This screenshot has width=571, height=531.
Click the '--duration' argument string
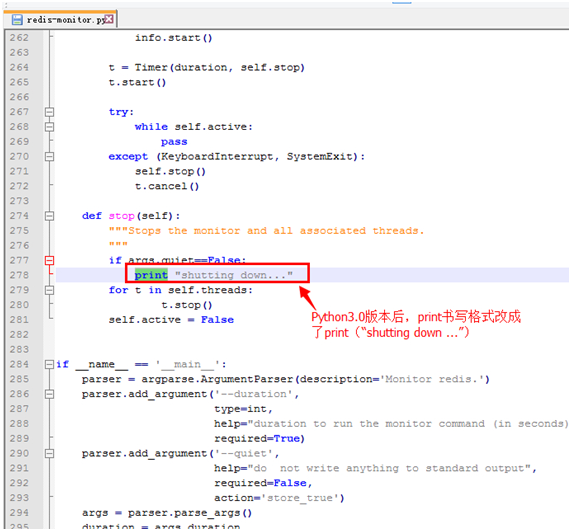coord(254,394)
